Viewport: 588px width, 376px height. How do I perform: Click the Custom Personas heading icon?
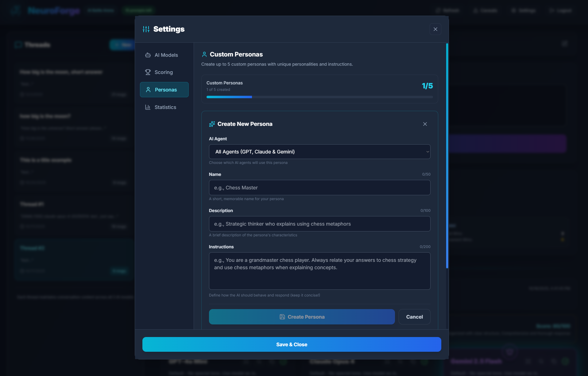204,54
